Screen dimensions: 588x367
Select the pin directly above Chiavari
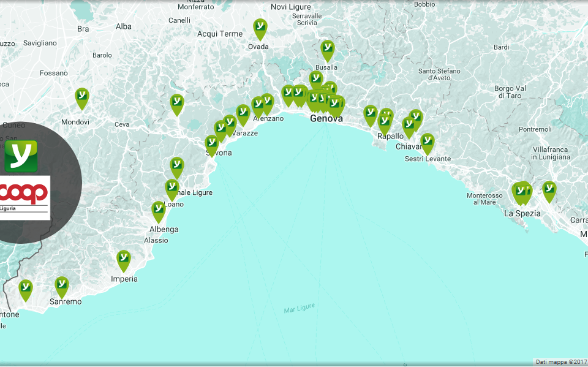409,126
